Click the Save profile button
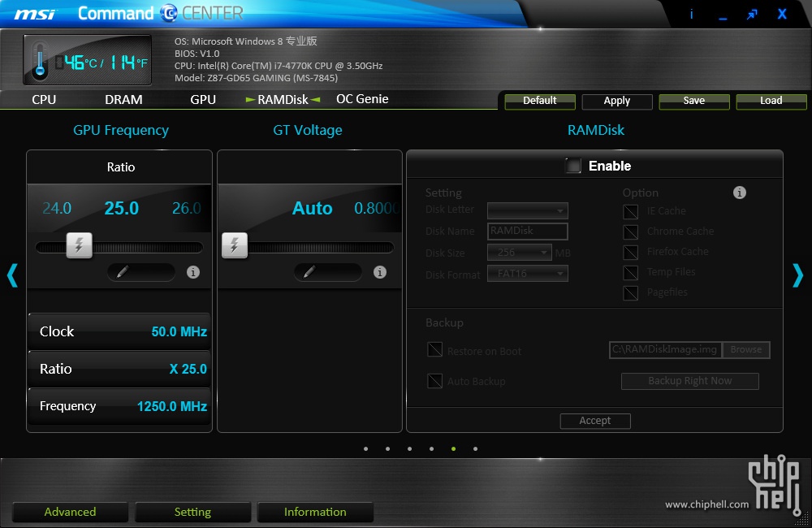 point(694,101)
